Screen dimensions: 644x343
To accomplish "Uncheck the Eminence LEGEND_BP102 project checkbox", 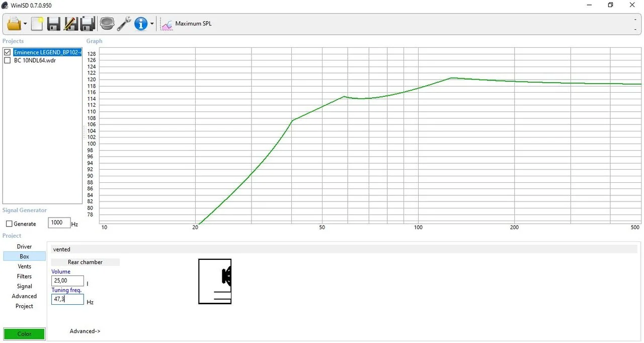I will pyautogui.click(x=7, y=52).
